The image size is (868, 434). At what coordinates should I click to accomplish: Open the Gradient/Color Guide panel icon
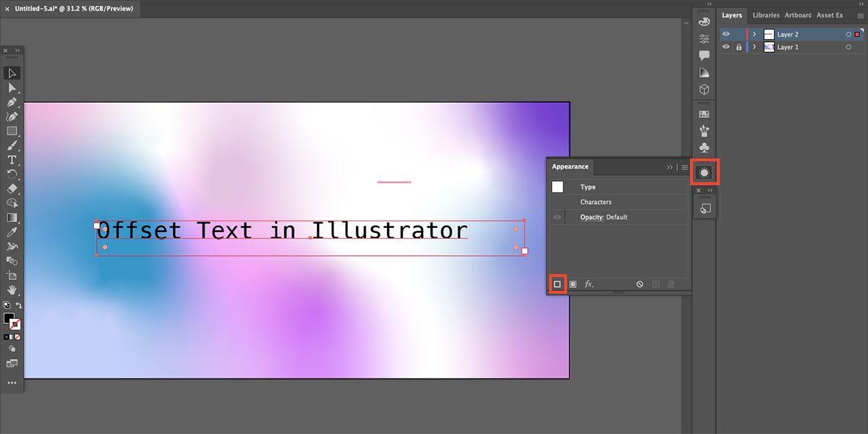point(704,73)
